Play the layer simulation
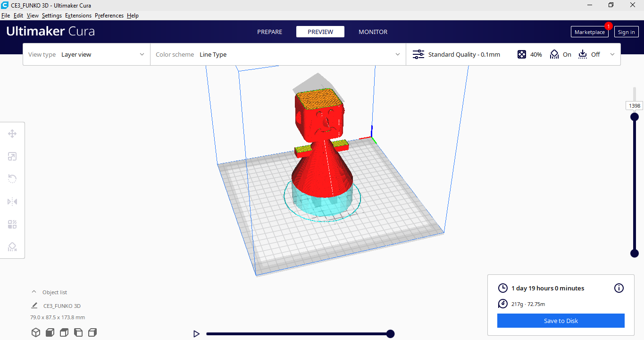Image resolution: width=644 pixels, height=340 pixels. point(196,334)
